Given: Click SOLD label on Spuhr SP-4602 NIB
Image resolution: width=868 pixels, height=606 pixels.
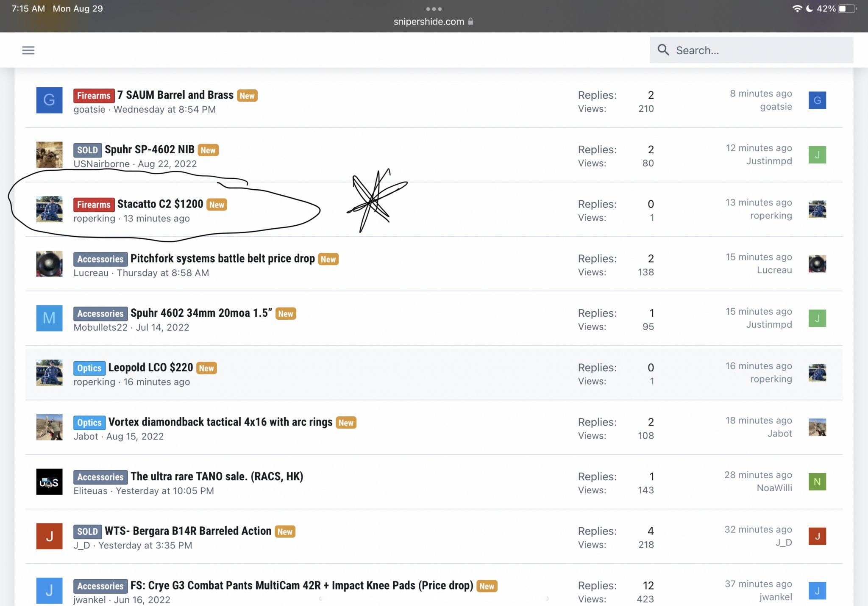Looking at the screenshot, I should (87, 150).
